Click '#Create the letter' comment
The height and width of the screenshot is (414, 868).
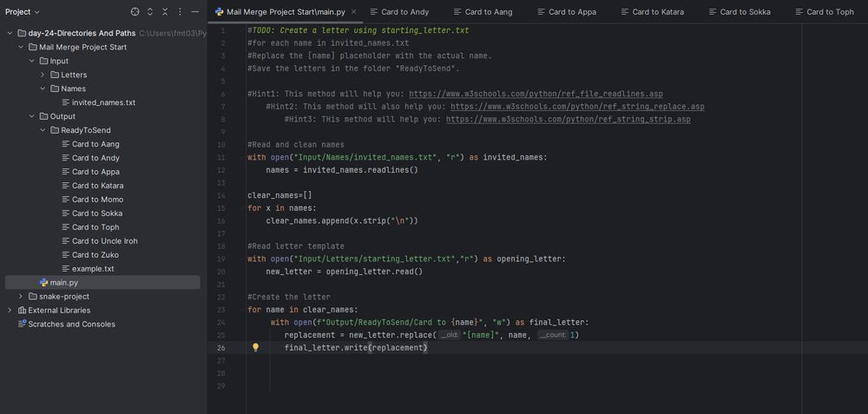point(289,297)
